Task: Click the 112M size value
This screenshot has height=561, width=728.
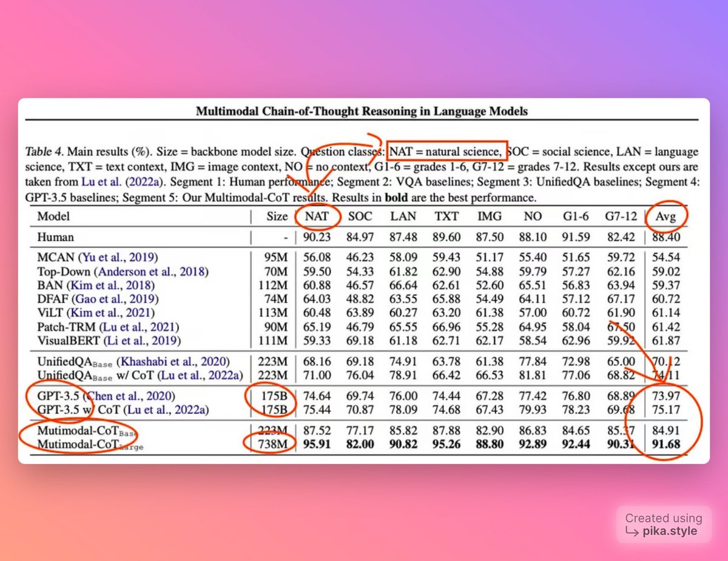Action: 274,285
